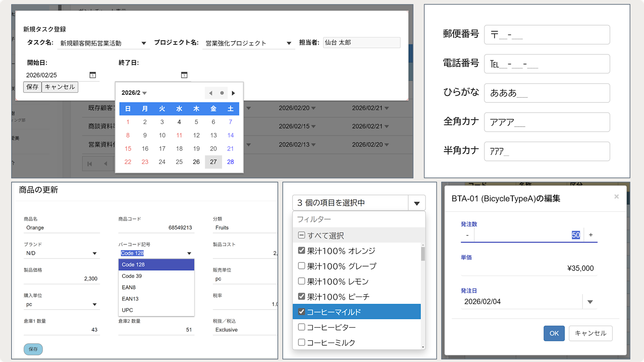Select Code 39 from barcode list
The width and height of the screenshot is (644, 362).
click(x=156, y=276)
